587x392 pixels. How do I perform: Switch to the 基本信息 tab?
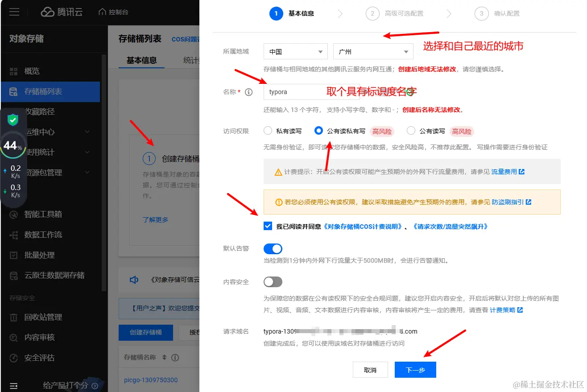click(141, 60)
